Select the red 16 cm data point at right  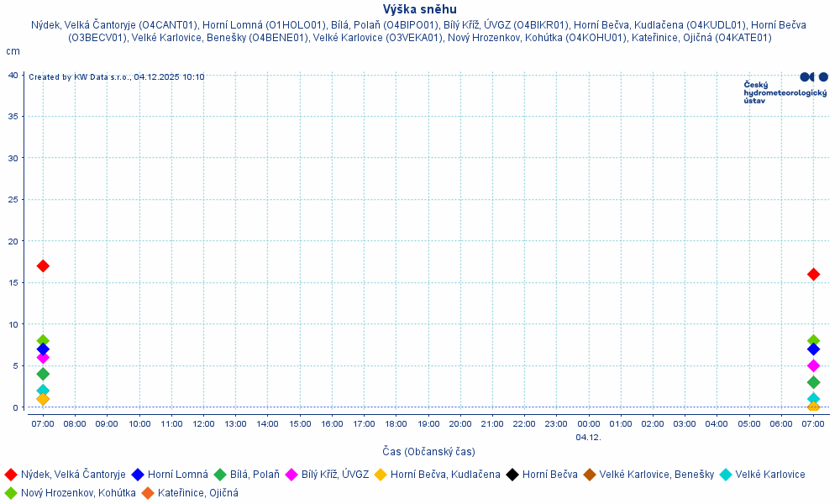tap(813, 274)
